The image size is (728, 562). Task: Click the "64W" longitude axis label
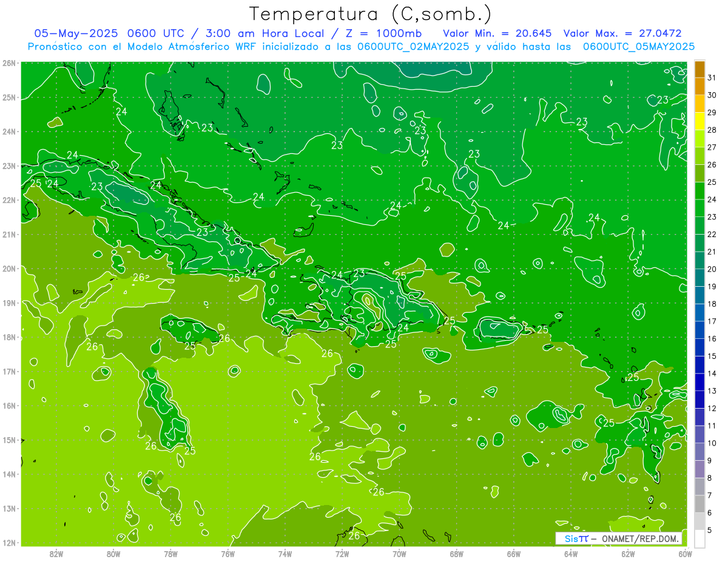coord(571,554)
